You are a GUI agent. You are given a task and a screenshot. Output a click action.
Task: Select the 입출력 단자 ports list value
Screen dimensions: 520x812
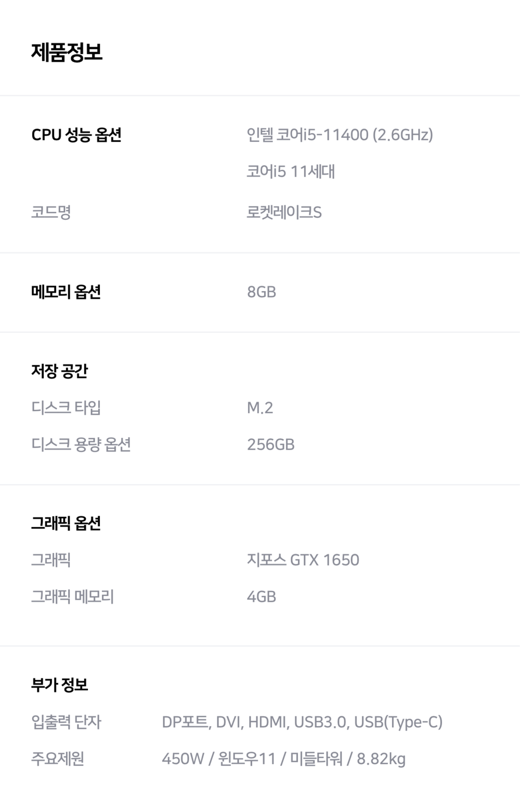tap(302, 722)
